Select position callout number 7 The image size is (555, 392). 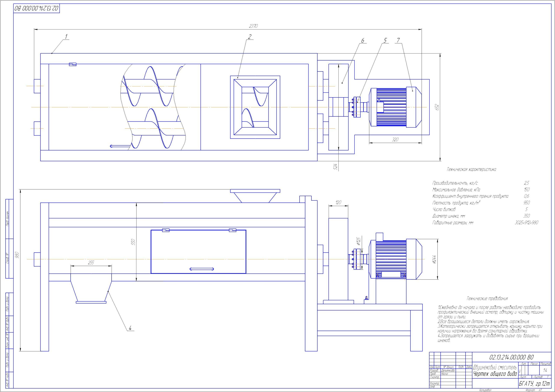398,40
